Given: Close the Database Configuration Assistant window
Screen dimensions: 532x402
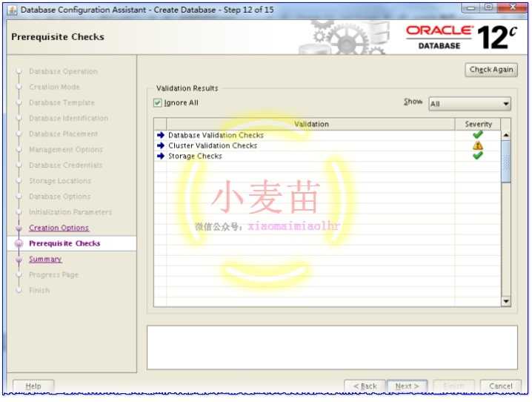Looking at the screenshot, I should 513,8.
